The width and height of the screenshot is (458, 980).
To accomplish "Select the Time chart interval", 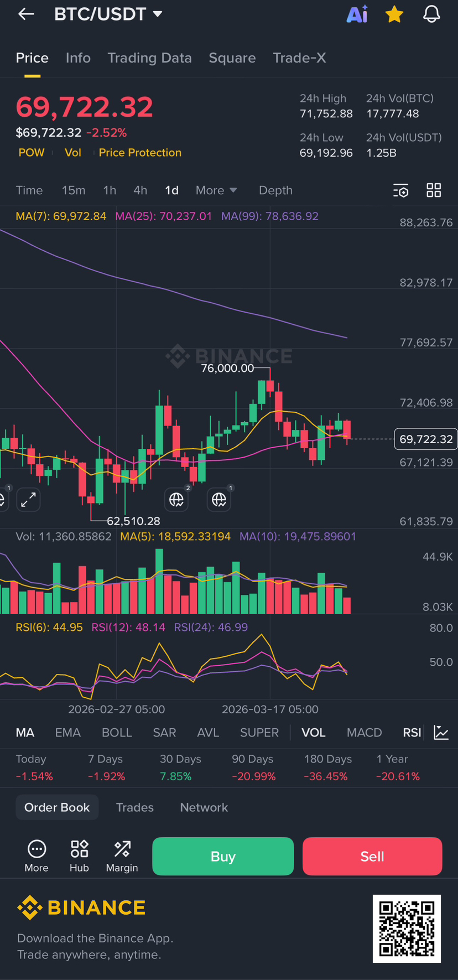I will point(29,190).
